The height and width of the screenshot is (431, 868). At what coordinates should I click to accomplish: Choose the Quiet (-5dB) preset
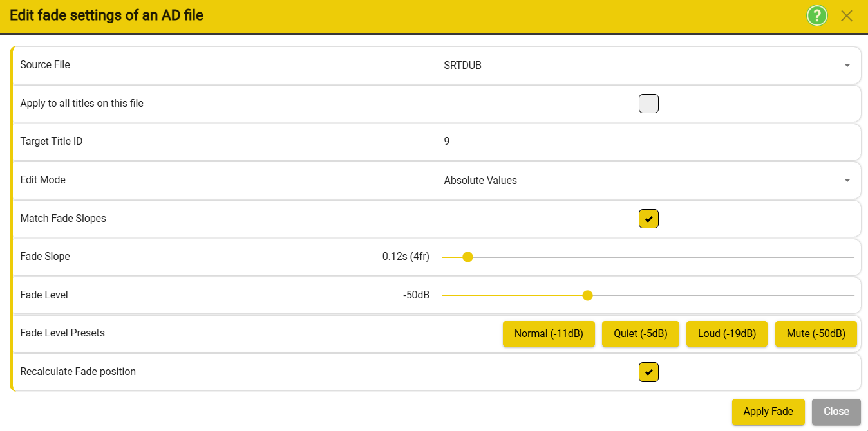641,334
